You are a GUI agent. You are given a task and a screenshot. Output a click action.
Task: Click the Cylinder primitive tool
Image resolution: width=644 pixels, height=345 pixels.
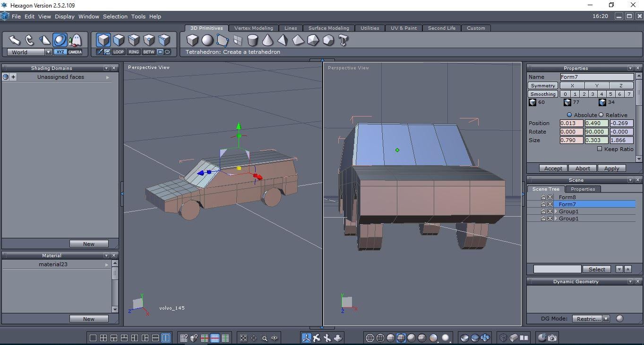pyautogui.click(x=253, y=40)
